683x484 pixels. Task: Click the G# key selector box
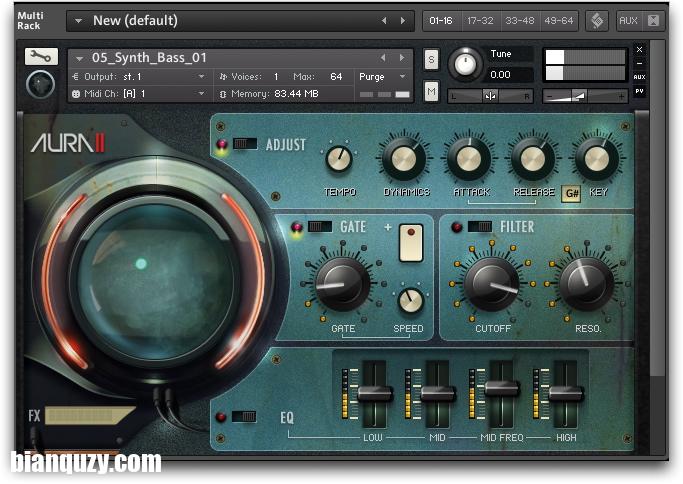tap(572, 194)
